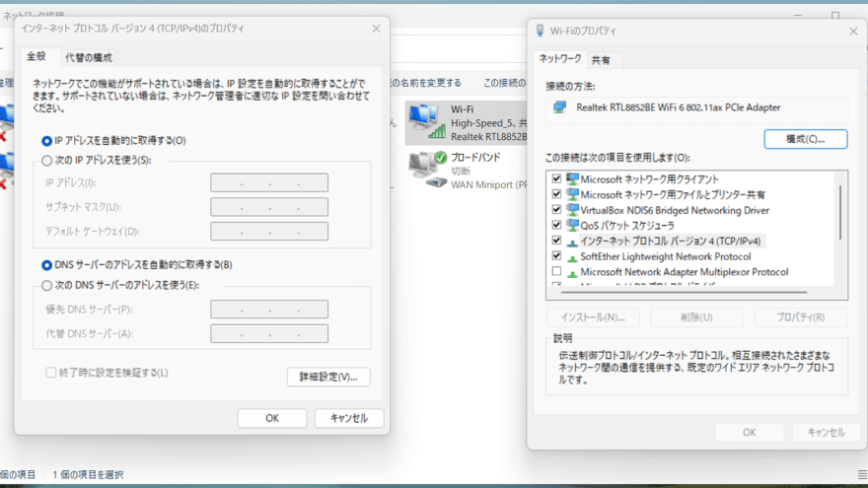The width and height of the screenshot is (868, 488).
Task: Click the vertical scrollbar of components list
Action: click(x=840, y=213)
